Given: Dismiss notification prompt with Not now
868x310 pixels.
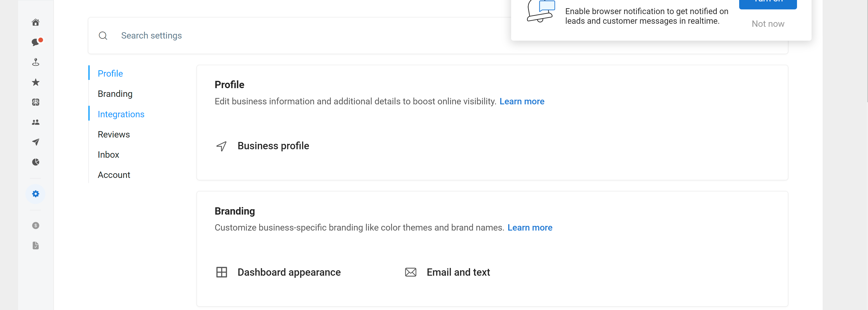Looking at the screenshot, I should (768, 24).
